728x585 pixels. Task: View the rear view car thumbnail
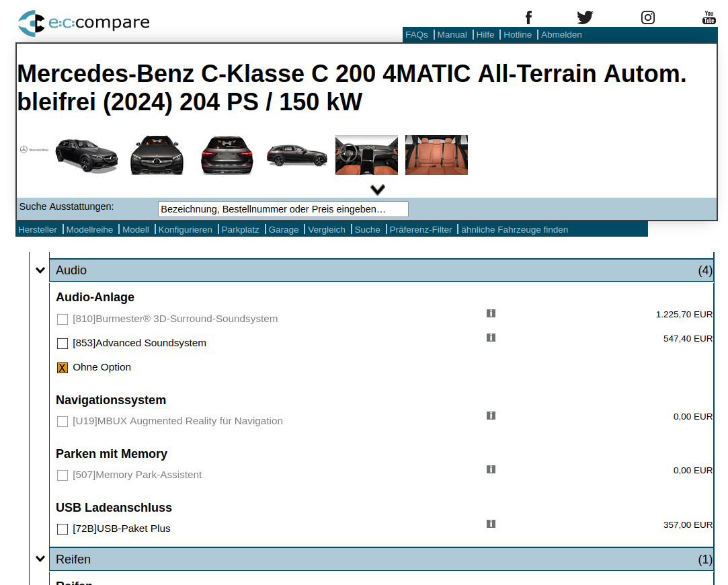coord(227,155)
